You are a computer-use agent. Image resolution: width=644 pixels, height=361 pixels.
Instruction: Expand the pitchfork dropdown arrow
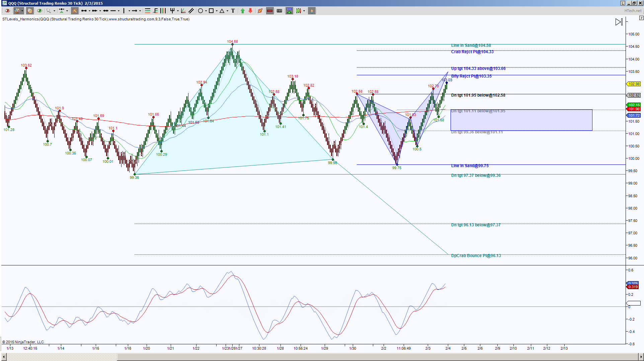pos(178,11)
